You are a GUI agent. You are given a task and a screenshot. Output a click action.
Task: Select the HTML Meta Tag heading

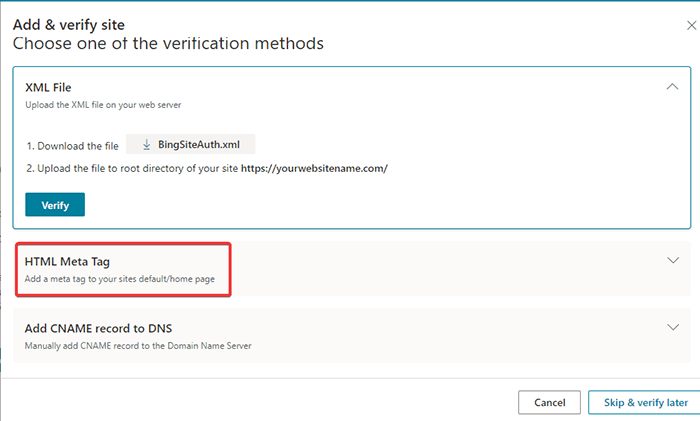(74, 261)
